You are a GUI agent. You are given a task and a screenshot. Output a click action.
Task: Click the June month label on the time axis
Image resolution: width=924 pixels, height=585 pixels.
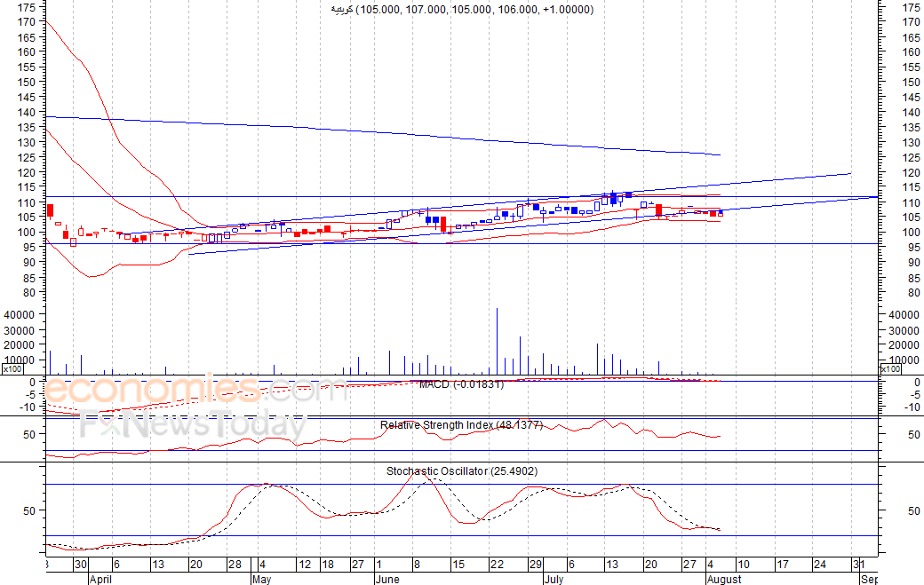pyautogui.click(x=387, y=579)
